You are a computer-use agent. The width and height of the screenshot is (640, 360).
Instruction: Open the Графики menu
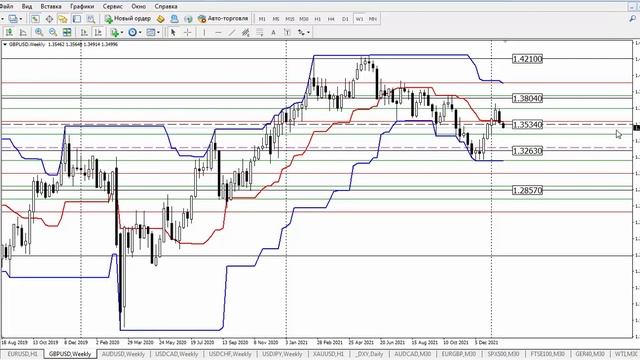click(x=82, y=7)
